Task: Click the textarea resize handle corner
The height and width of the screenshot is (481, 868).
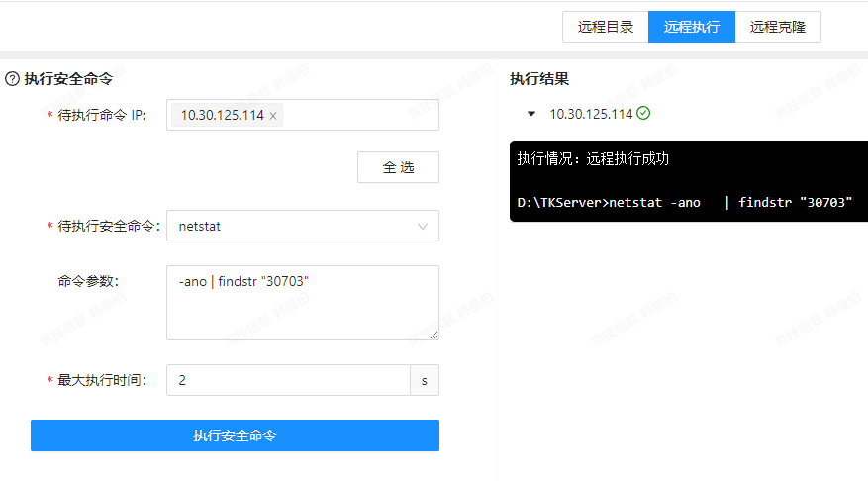Action: click(x=434, y=335)
